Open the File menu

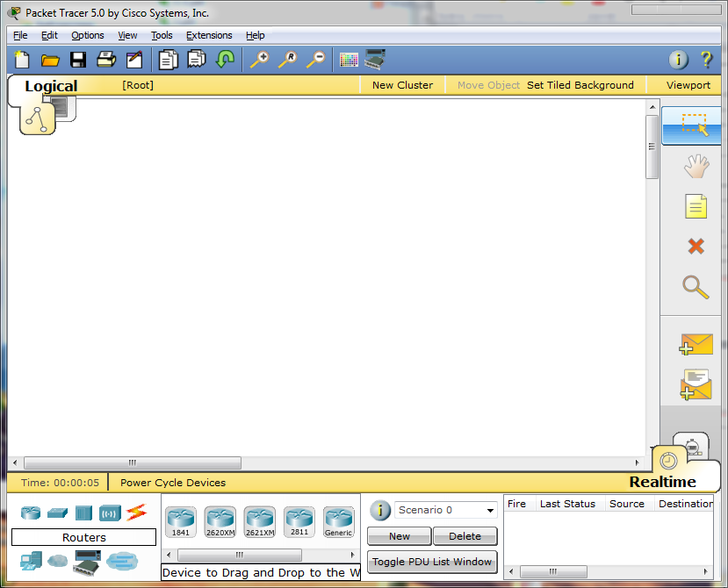(20, 35)
